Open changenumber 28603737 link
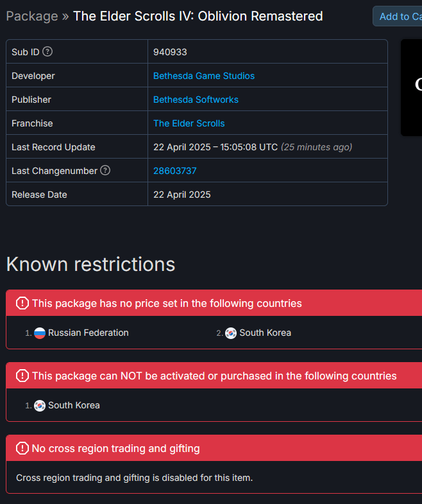 coord(175,171)
